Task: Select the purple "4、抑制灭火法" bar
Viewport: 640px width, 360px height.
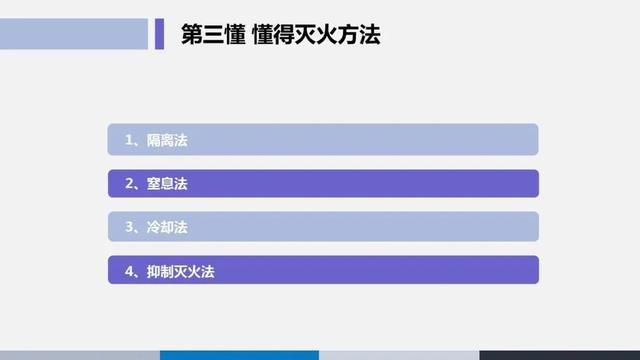Action: coord(323,270)
